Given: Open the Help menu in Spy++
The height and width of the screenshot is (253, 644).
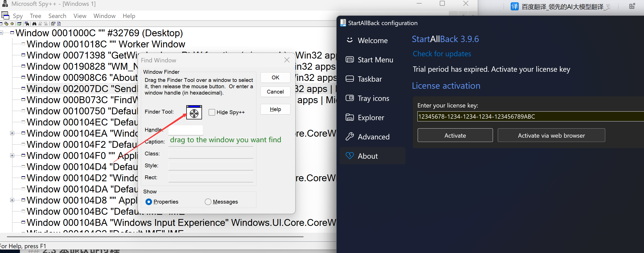Looking at the screenshot, I should [129, 16].
